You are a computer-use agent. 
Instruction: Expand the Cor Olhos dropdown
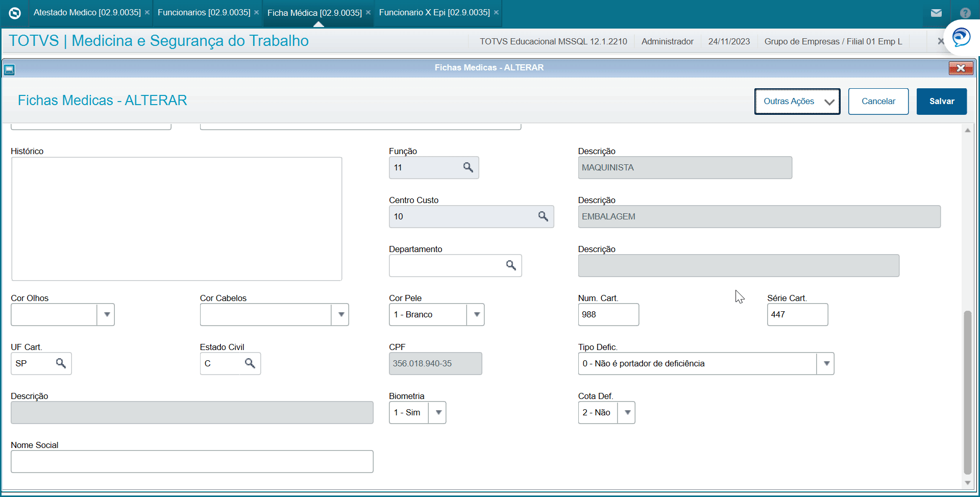(x=106, y=314)
